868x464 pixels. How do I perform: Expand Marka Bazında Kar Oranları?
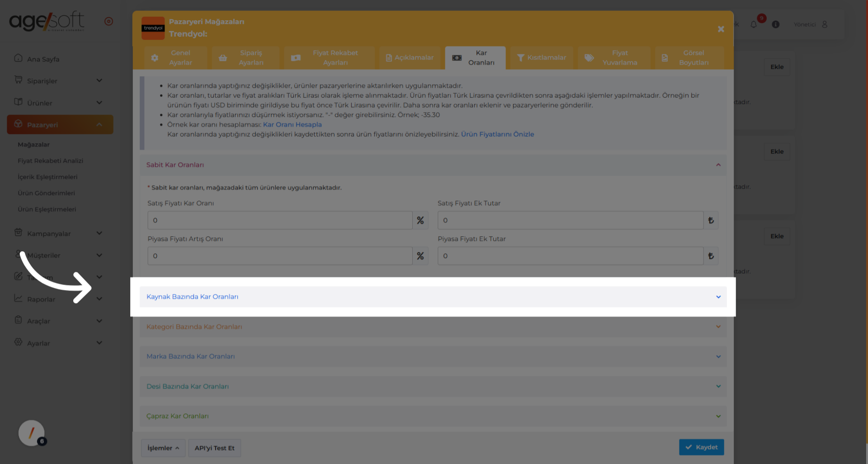coord(433,356)
